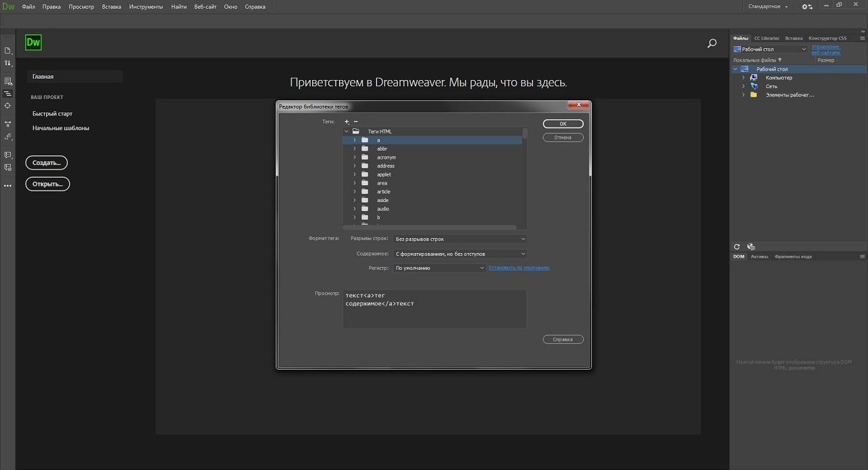This screenshot has height=470, width=868.
Task: Open the 'Содержимое' dropdown
Action: pyautogui.click(x=460, y=254)
